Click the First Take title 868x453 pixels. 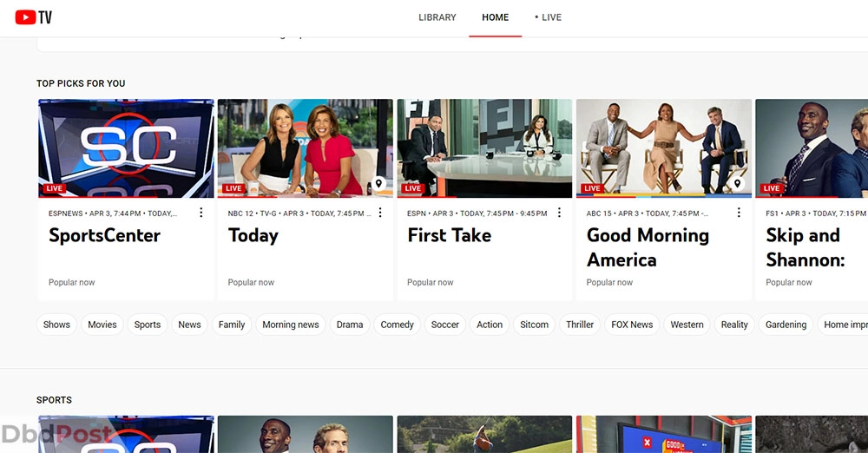click(449, 235)
